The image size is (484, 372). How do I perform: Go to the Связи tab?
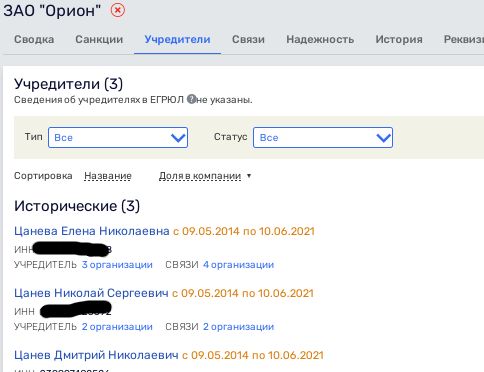coord(248,39)
